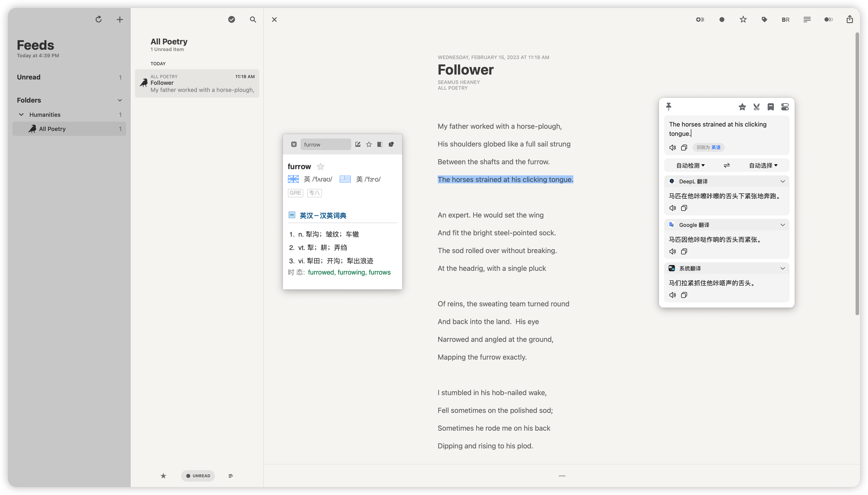Toggle the UNREAD filter pill
The width and height of the screenshot is (868, 495).
198,476
